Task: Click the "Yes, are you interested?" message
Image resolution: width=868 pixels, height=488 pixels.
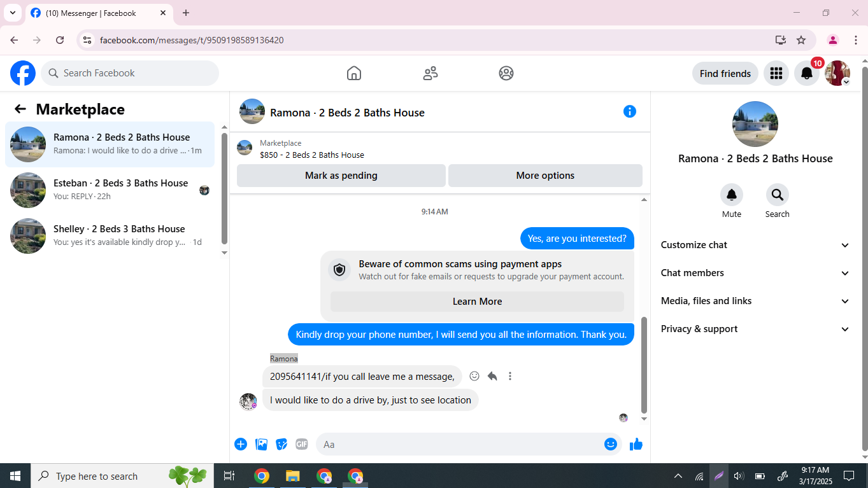Action: point(578,239)
